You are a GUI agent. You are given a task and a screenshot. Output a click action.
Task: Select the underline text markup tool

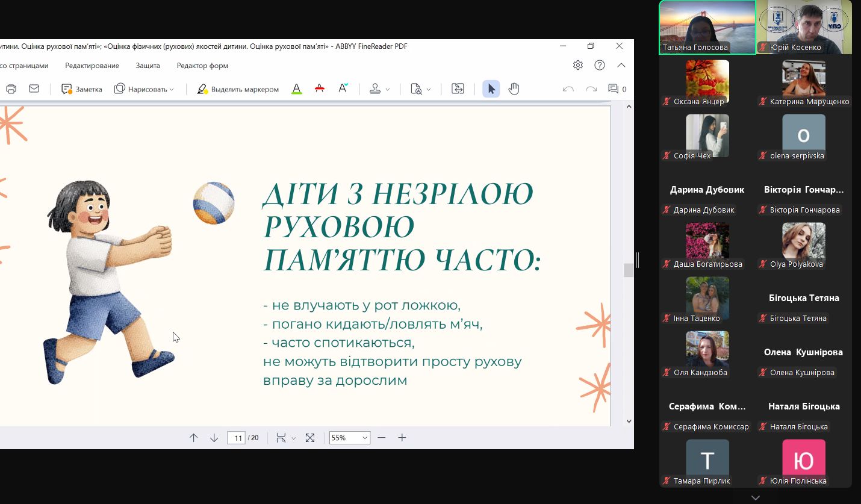point(296,89)
